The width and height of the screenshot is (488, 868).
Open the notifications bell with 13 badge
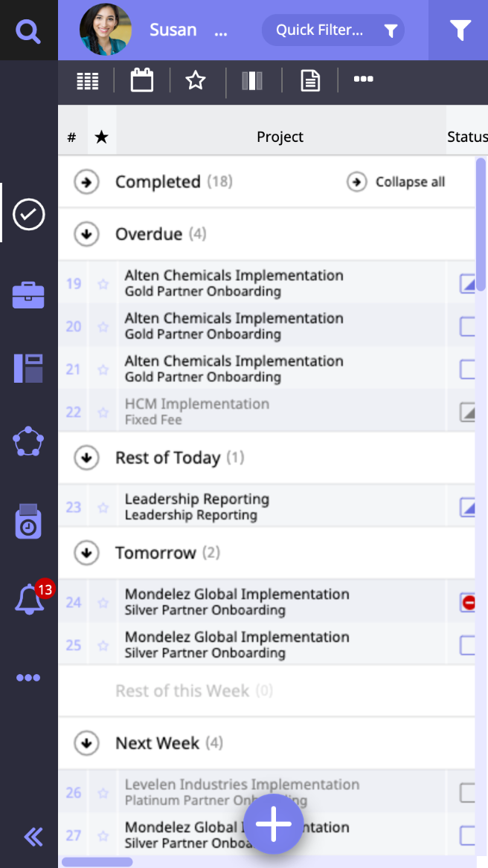[x=30, y=598]
